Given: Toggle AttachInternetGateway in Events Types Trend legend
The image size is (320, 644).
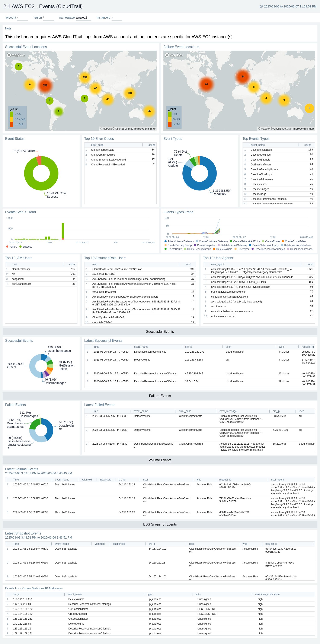Looking at the screenshot, I should point(179,241).
